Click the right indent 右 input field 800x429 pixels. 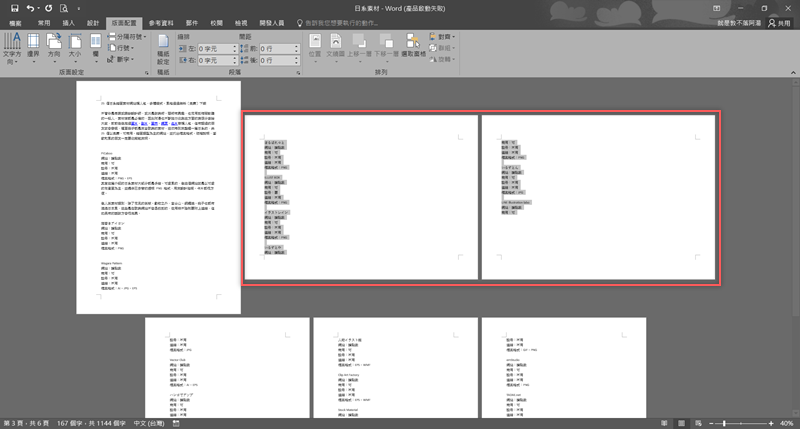(x=215, y=60)
